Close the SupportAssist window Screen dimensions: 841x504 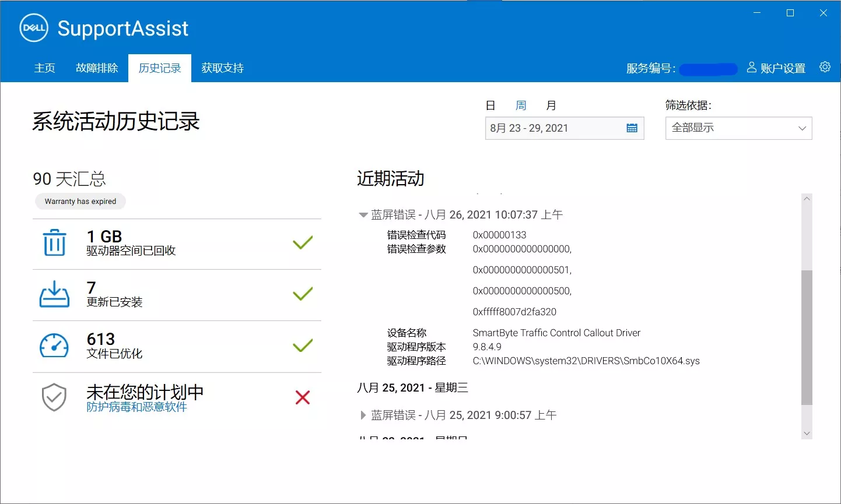pos(824,13)
